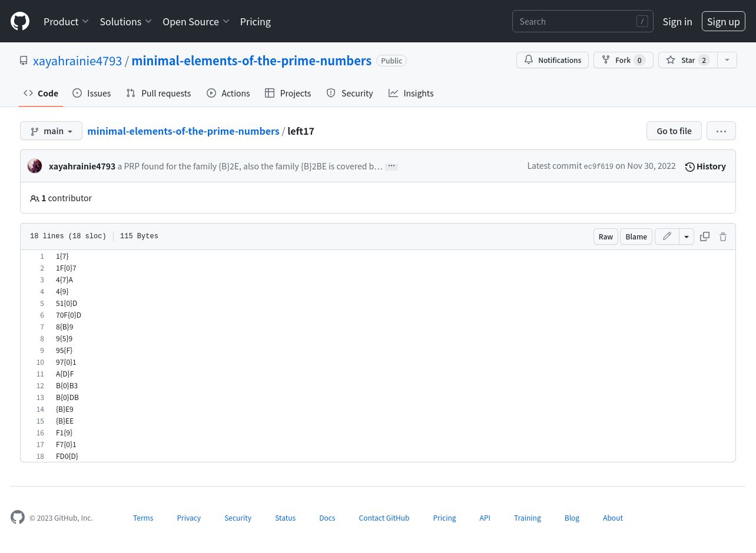Click the GitHub logo in the header
Viewport: 756px width, 553px height.
pyautogui.click(x=20, y=21)
